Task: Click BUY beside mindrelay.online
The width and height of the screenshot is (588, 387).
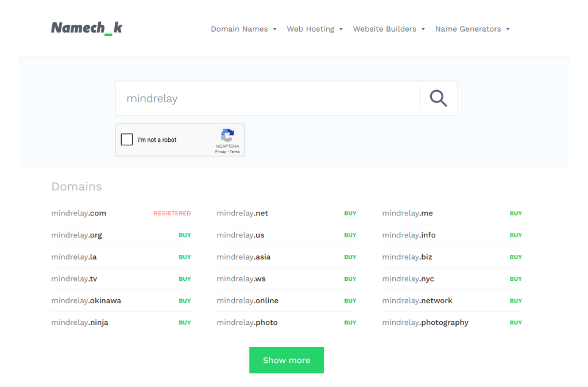Action: click(x=350, y=301)
